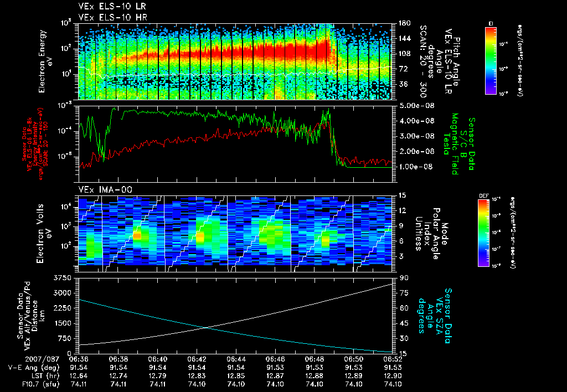Screen dimensions: 567x392
Task: Click the time tick label '06:40'
Action: [157, 359]
